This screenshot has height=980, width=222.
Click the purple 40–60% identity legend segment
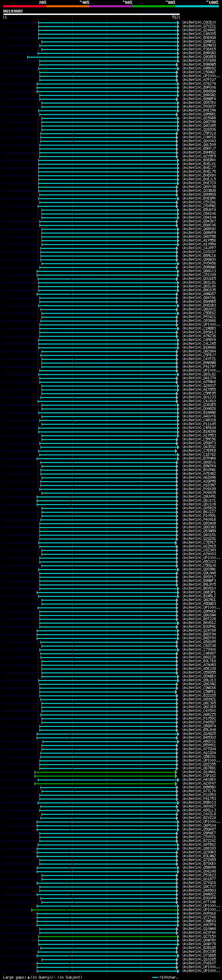click(111, 7)
